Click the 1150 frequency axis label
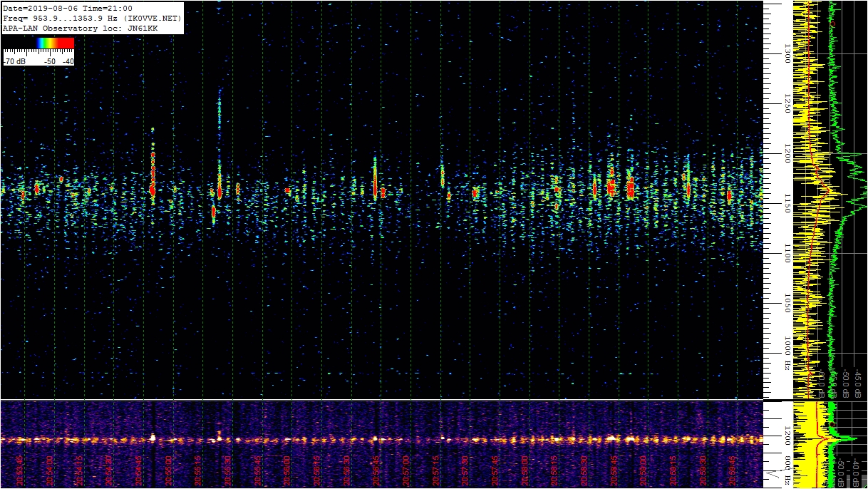 tap(787, 205)
